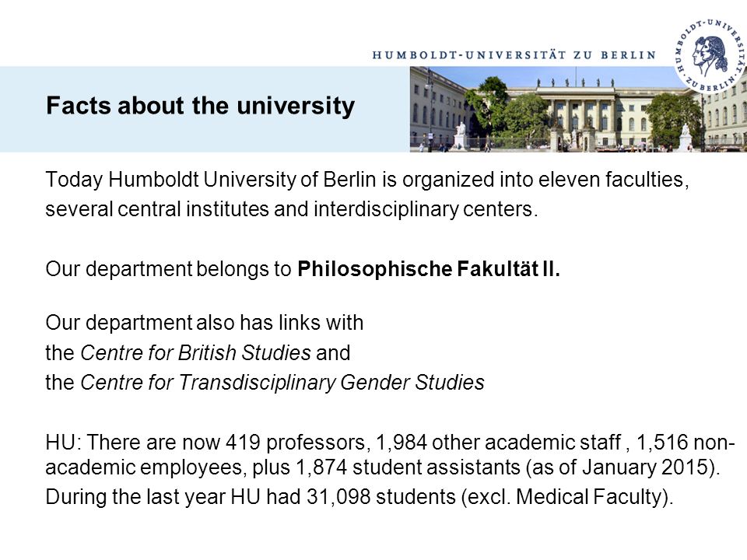This screenshot has height=560, width=747.
Task: Click the '1,984 other academic staff' text
Action: point(498,443)
